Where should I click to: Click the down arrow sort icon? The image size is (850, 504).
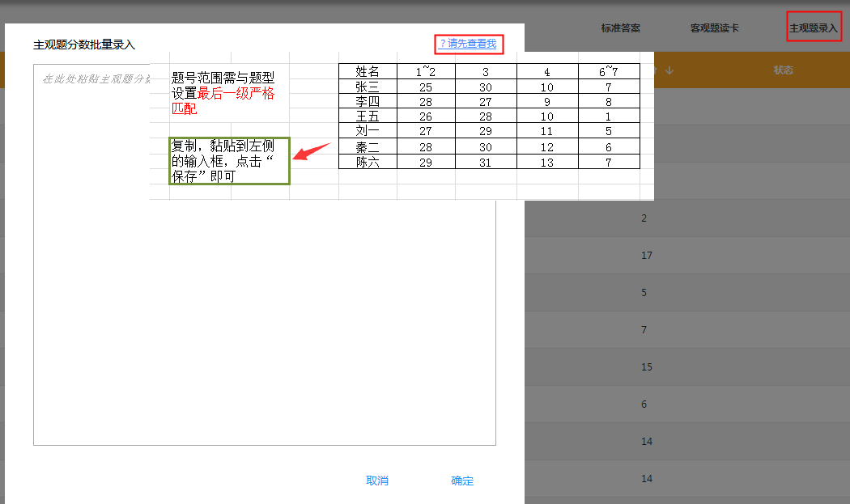coord(669,70)
